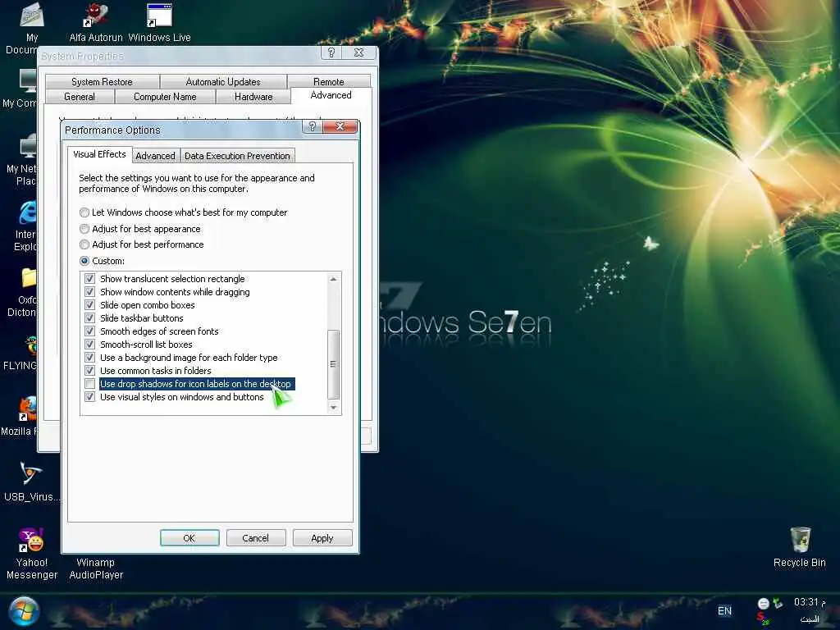Toggle Smooth edges of screen fonts
This screenshot has width=840, height=630.
[x=90, y=331]
